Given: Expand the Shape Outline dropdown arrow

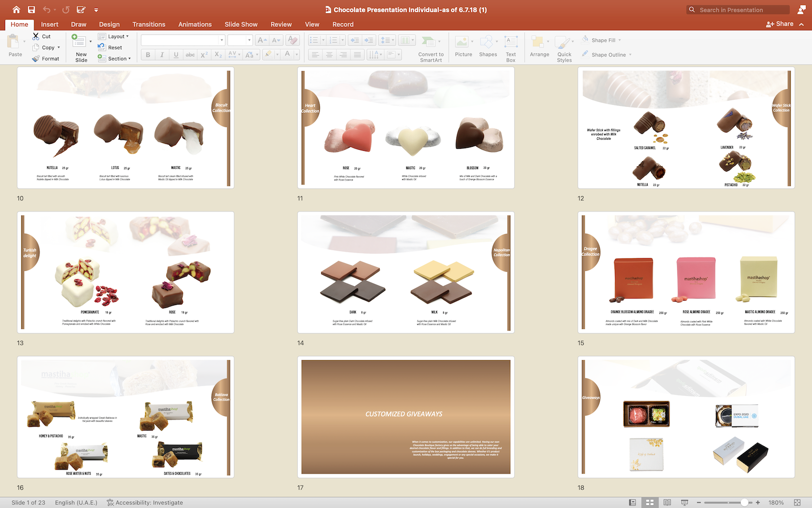Looking at the screenshot, I should (630, 55).
